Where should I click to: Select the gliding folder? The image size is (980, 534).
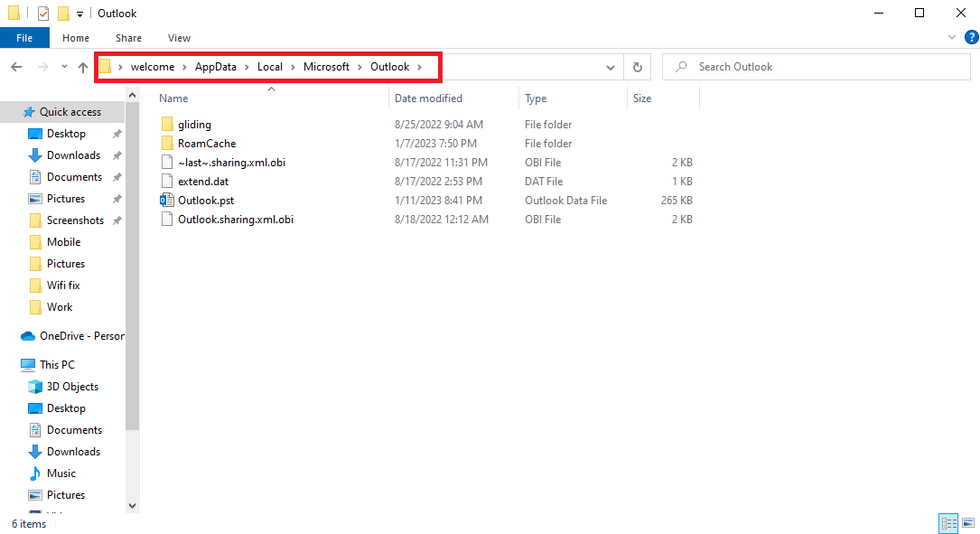click(x=194, y=125)
